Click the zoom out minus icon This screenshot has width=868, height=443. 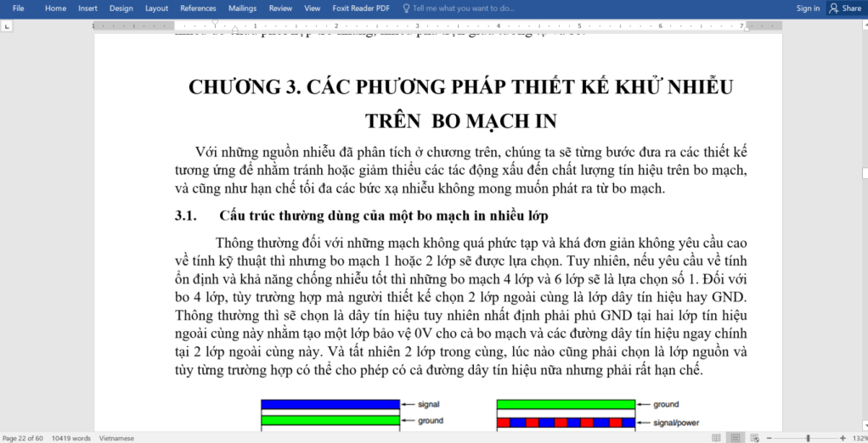tap(770, 438)
